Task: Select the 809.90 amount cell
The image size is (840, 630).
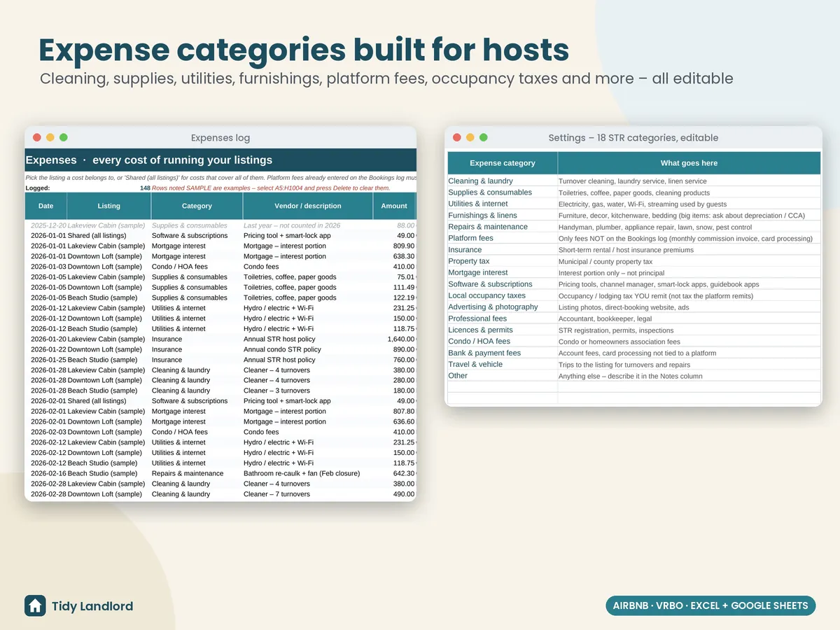Action: click(395, 246)
